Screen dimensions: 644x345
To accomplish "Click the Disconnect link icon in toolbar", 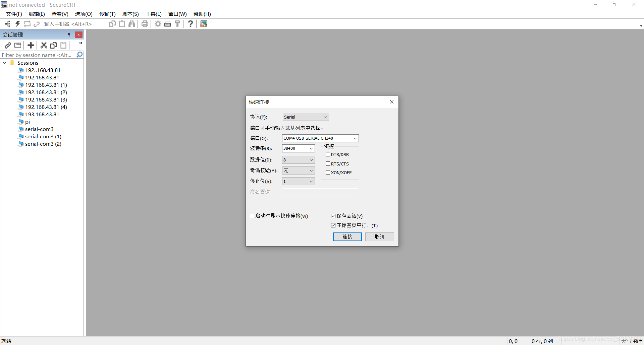I will coord(37,24).
